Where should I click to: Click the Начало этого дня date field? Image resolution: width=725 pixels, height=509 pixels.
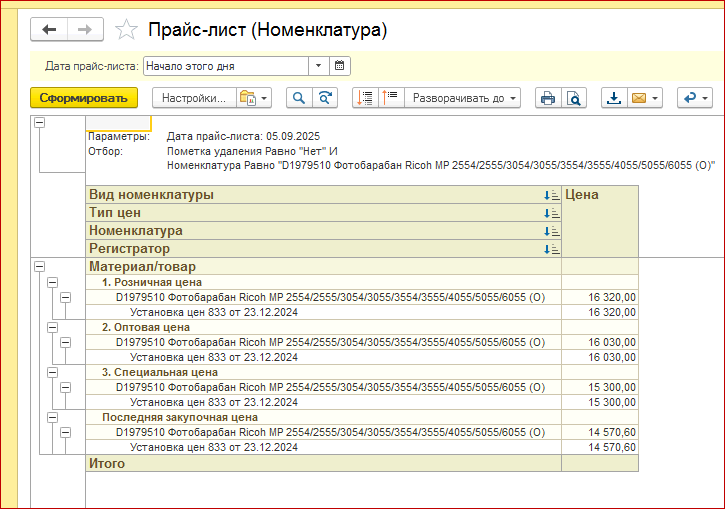coord(226,66)
